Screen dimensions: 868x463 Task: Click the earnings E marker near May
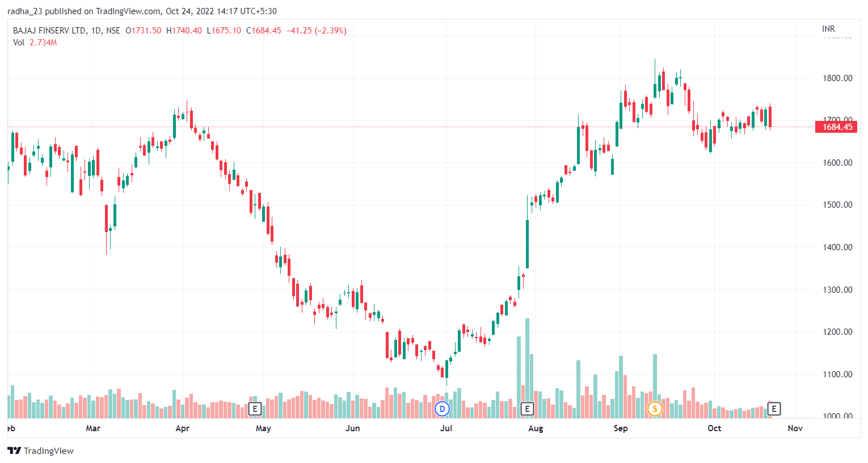(x=255, y=409)
